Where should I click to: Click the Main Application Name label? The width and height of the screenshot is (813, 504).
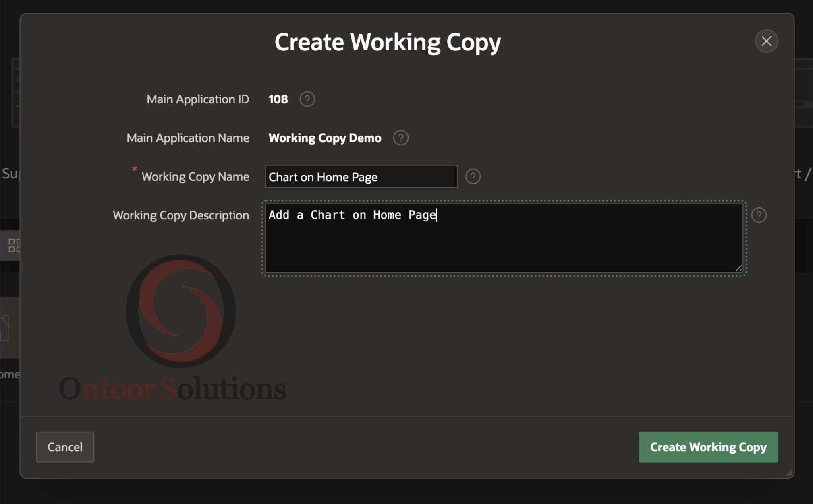[x=188, y=138]
